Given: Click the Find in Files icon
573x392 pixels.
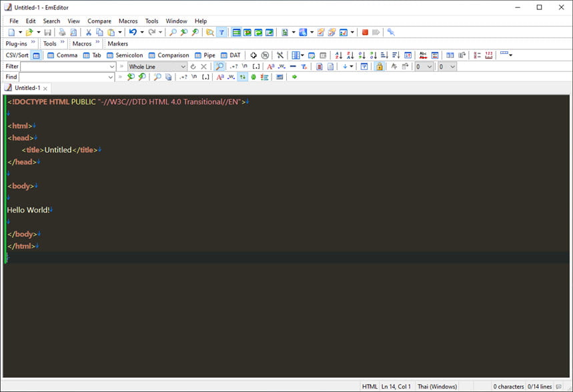Looking at the screenshot, I should point(209,32).
